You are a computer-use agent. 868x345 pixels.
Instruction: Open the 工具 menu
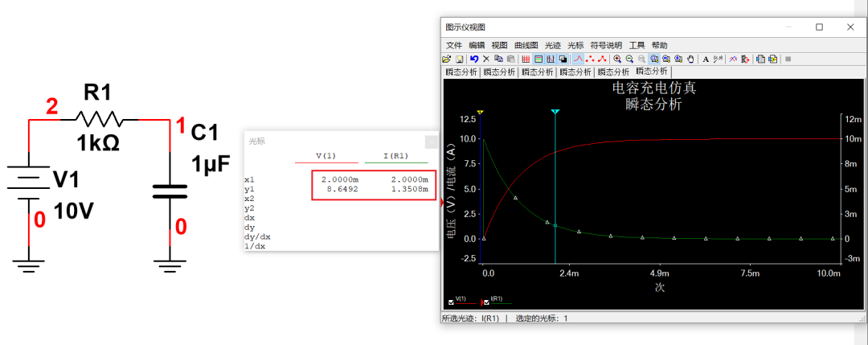[x=637, y=45]
